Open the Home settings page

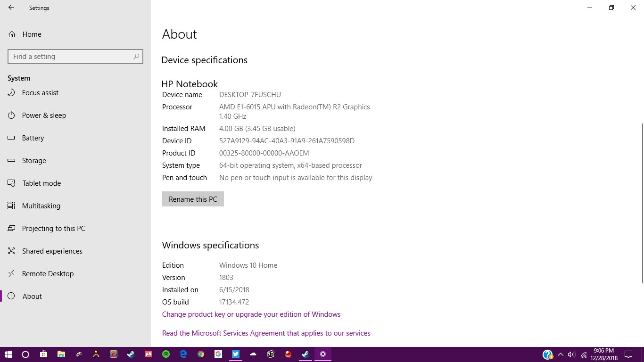point(75,34)
